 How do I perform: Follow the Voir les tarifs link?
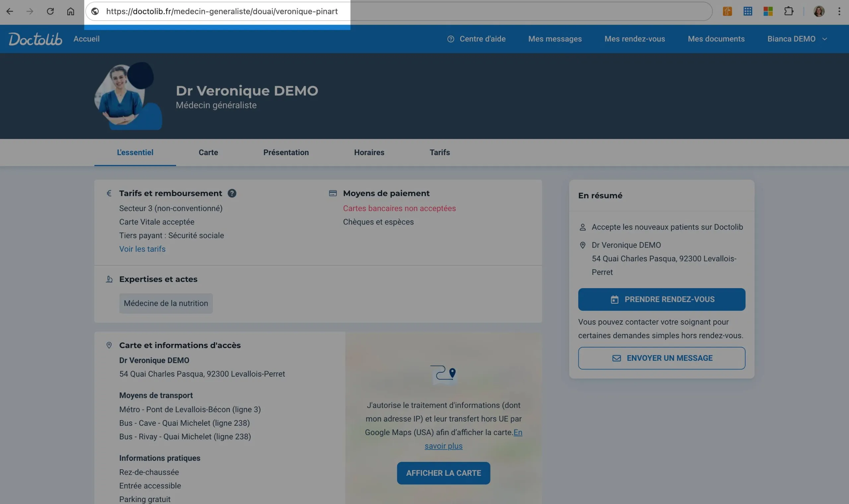142,249
